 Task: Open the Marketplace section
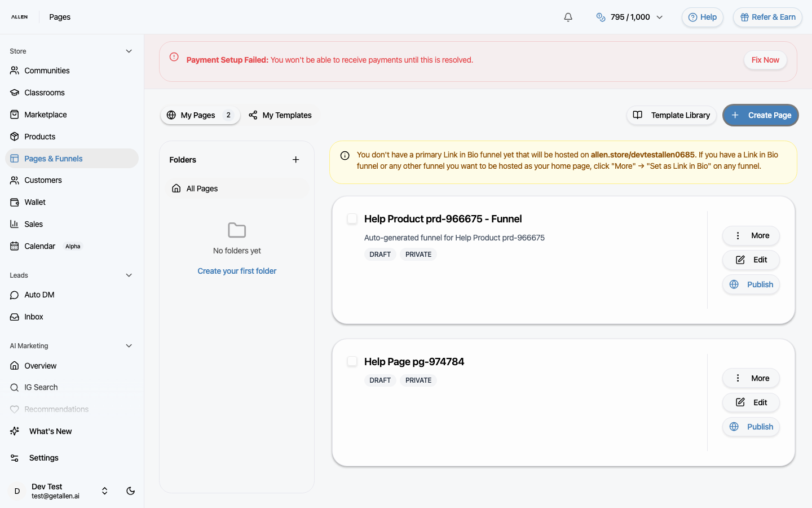coord(45,114)
